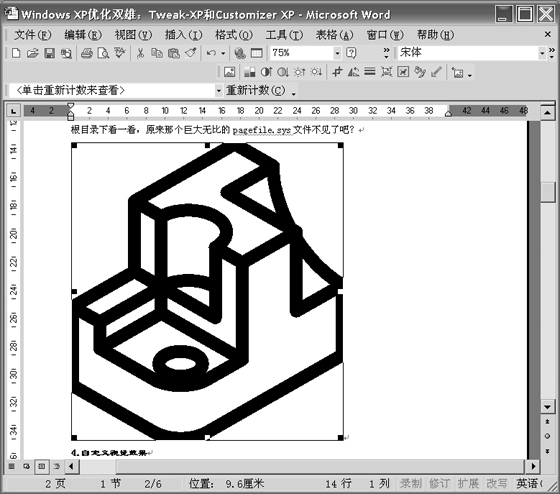560x494 pixels.
Task: Click the Compress Pictures icon
Action: [386, 72]
